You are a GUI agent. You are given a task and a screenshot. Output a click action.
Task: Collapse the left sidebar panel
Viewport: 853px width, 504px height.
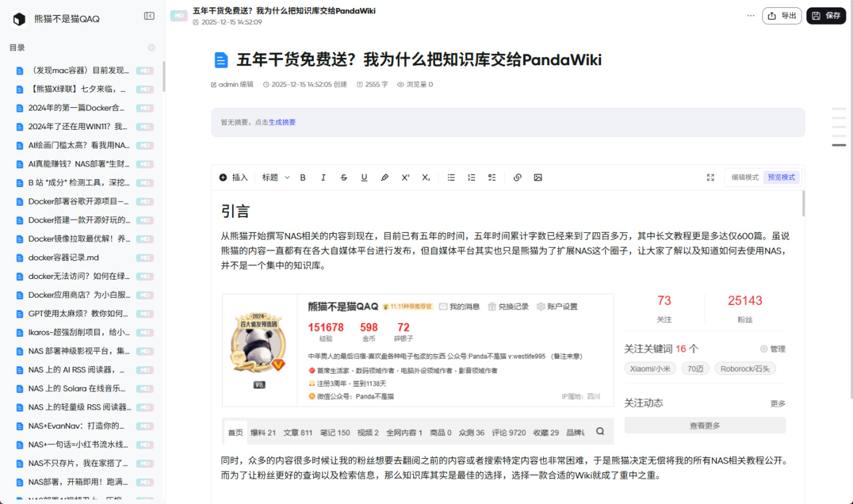(x=149, y=16)
